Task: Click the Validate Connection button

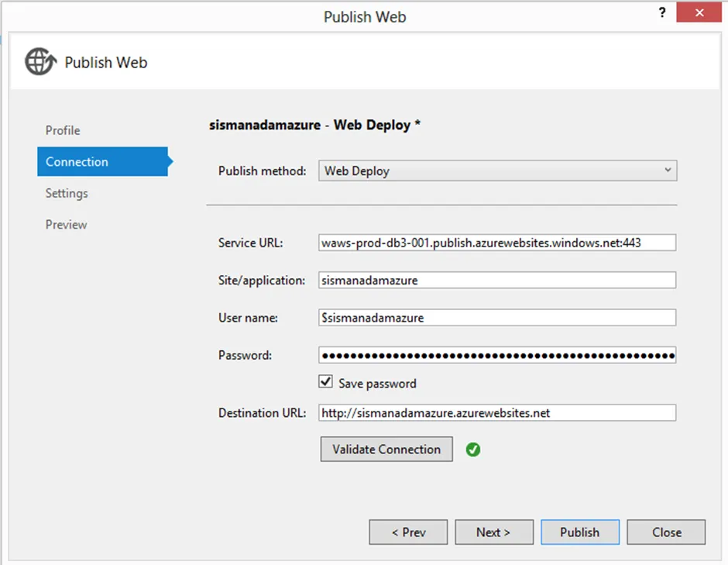Action: click(x=386, y=449)
